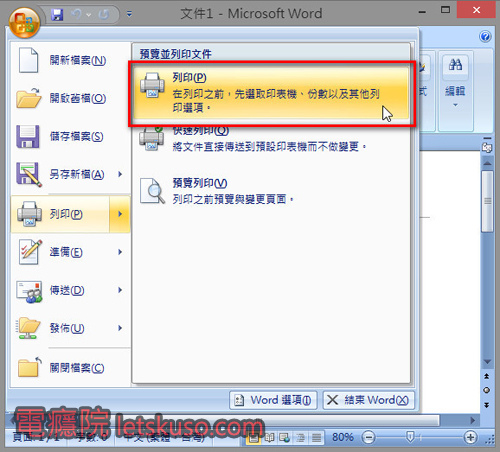
Task: Select 開新檔案(N) new document
Action: 70,60
